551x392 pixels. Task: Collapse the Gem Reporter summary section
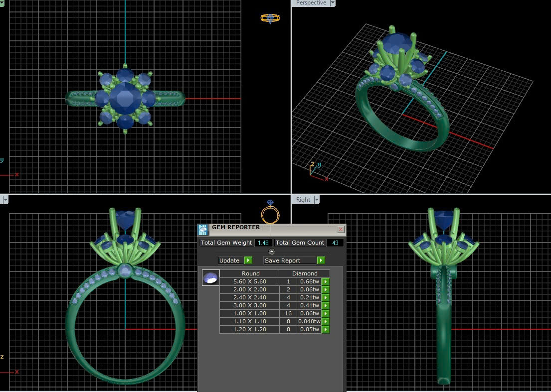[x=272, y=252]
